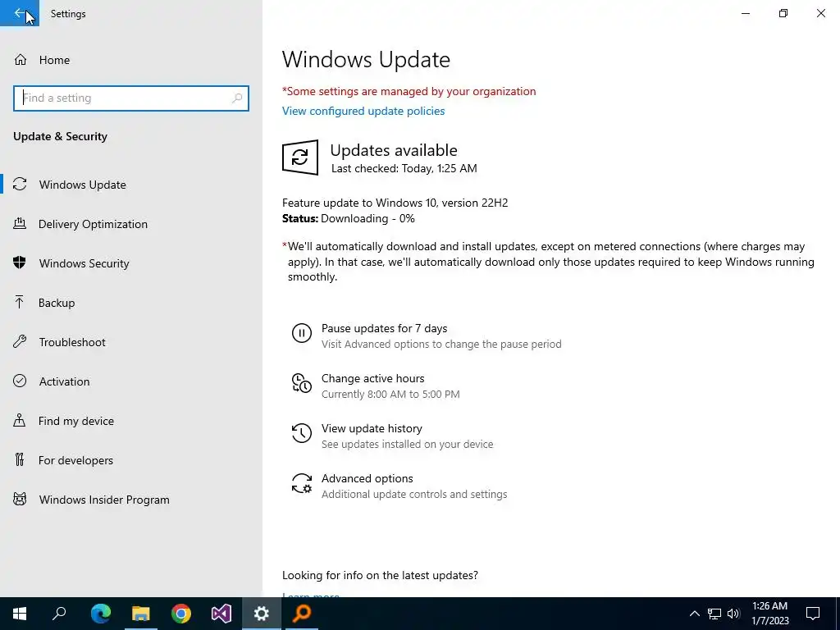Click the Settings gear in the taskbar
Image resolution: width=840 pixels, height=630 pixels.
(262, 614)
